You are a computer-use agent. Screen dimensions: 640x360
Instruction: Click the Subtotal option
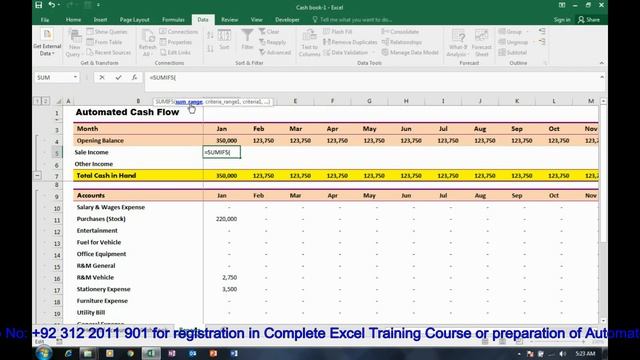click(x=513, y=53)
